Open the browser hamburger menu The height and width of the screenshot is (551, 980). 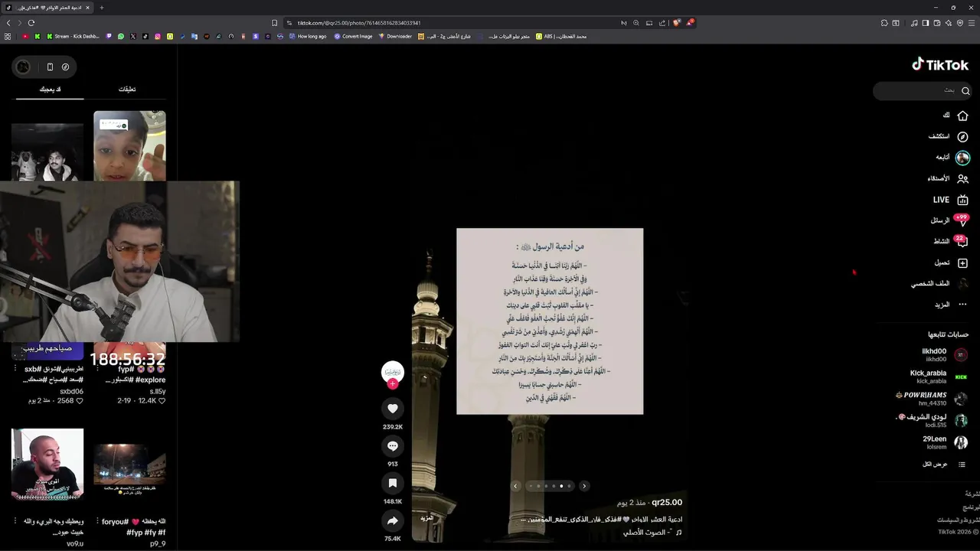click(972, 23)
